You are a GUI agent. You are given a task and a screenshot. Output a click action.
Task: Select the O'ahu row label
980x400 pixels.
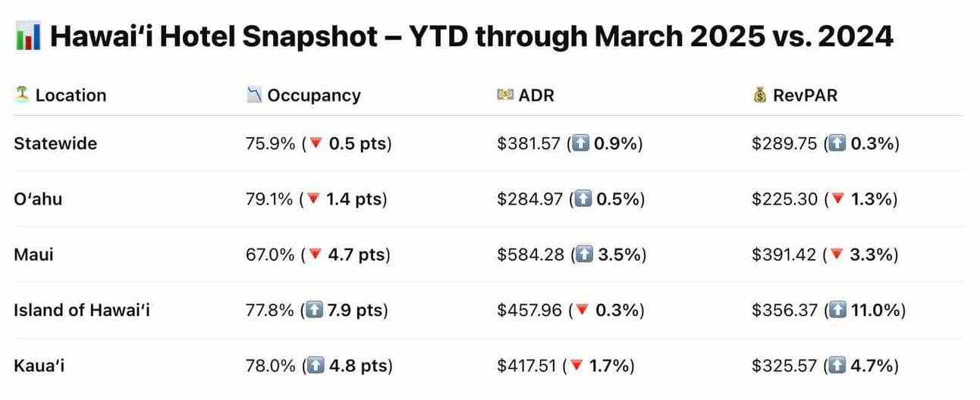[38, 200]
